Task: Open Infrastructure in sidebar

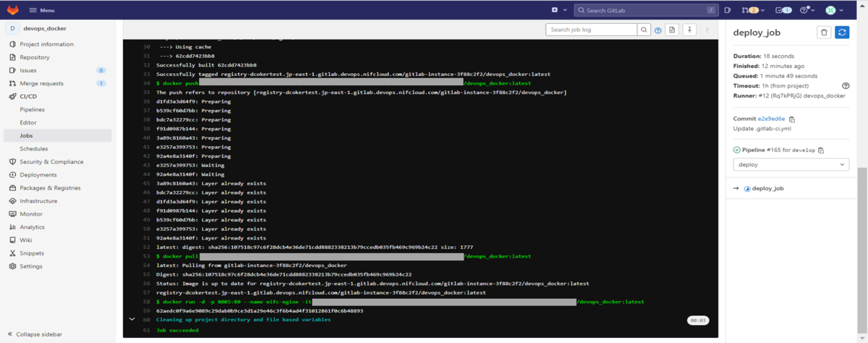Action: [58, 200]
